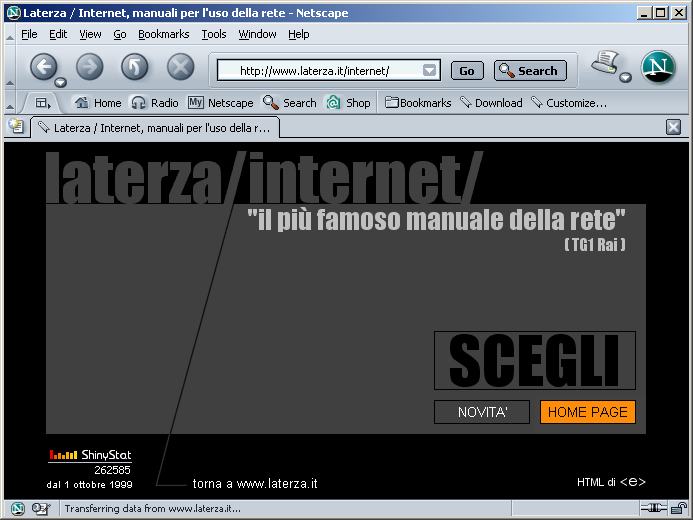The height and width of the screenshot is (520, 693).
Task: Click the Search button next to Go
Action: coord(530,71)
